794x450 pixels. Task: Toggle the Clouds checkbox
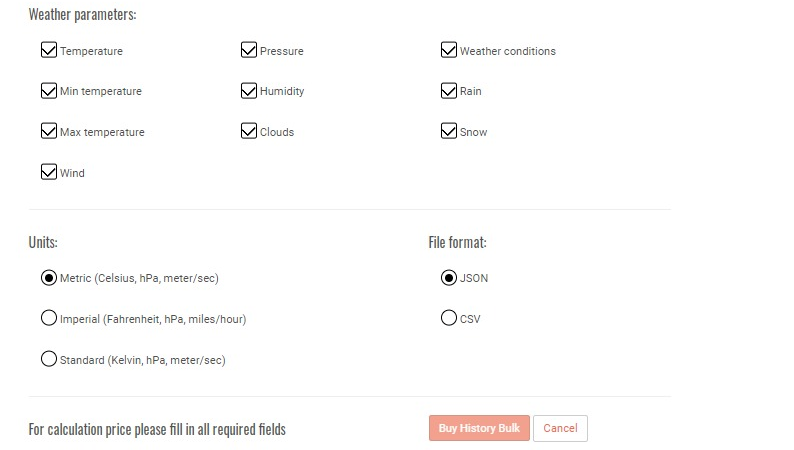tap(249, 131)
